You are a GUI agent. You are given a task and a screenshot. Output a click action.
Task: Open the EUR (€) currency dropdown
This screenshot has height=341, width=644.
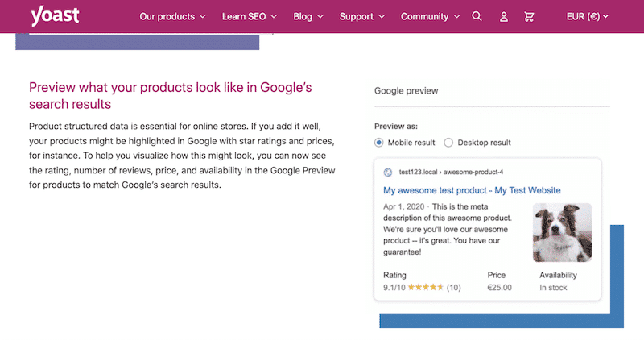(588, 16)
